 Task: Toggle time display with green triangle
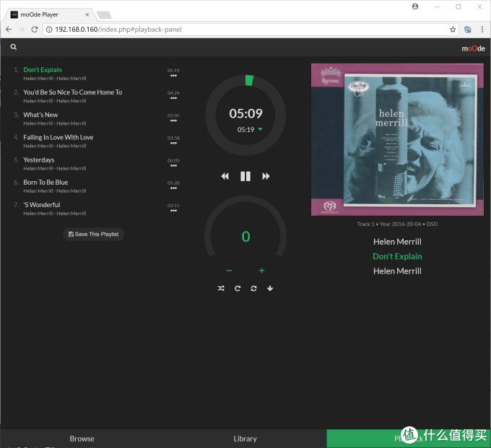(x=260, y=129)
